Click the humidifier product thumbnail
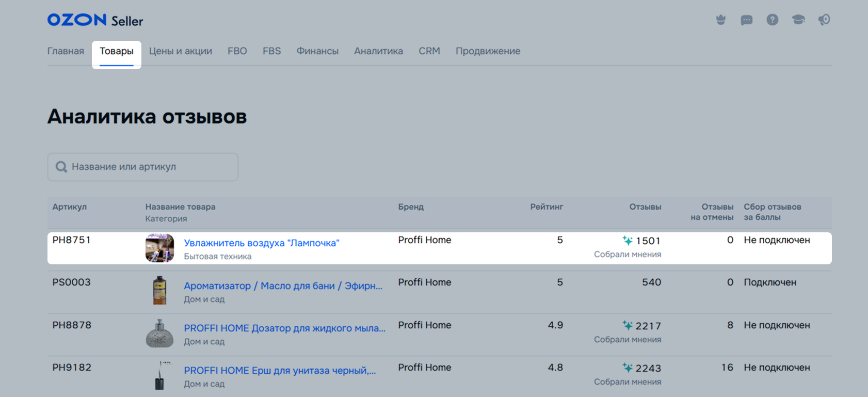Viewport: 868px width, 397px height. [x=159, y=248]
